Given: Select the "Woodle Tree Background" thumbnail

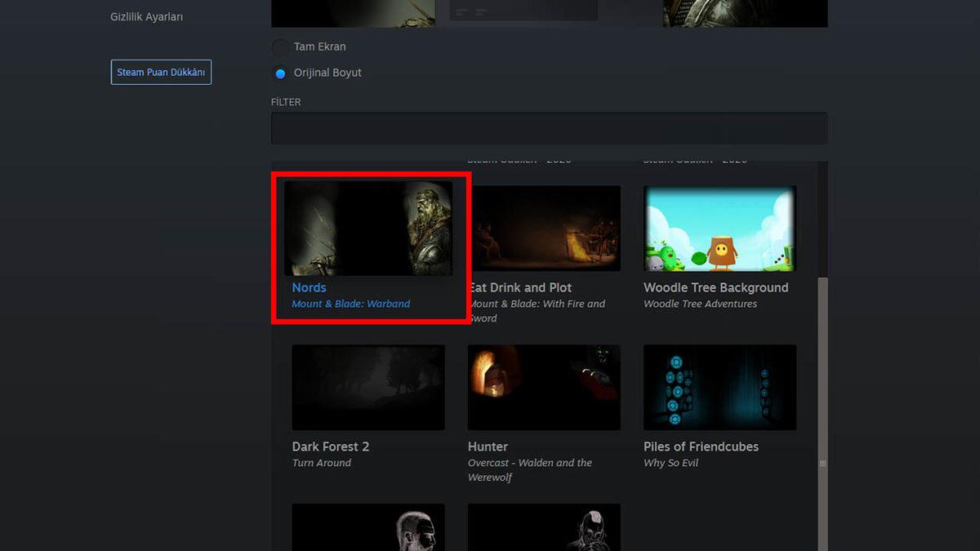Looking at the screenshot, I should point(719,229).
